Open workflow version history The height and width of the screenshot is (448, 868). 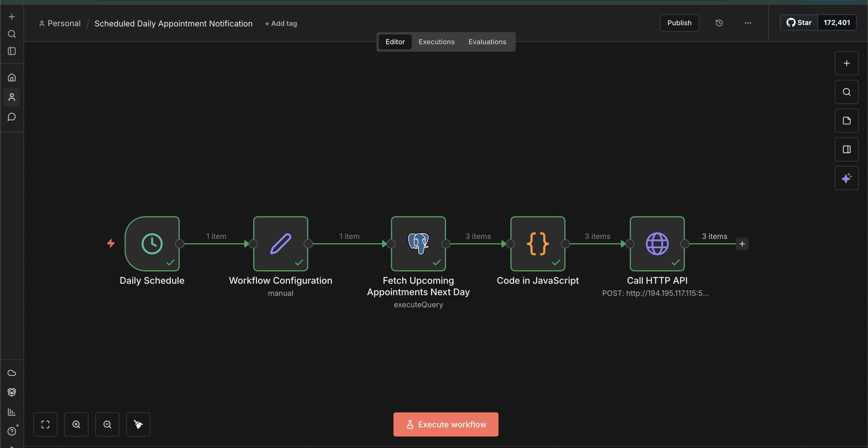(719, 23)
